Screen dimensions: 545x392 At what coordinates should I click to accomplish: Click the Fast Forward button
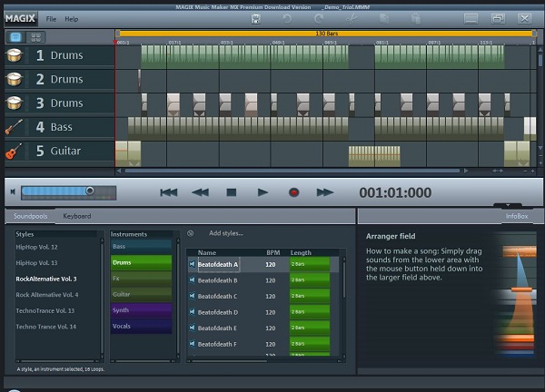tap(324, 192)
